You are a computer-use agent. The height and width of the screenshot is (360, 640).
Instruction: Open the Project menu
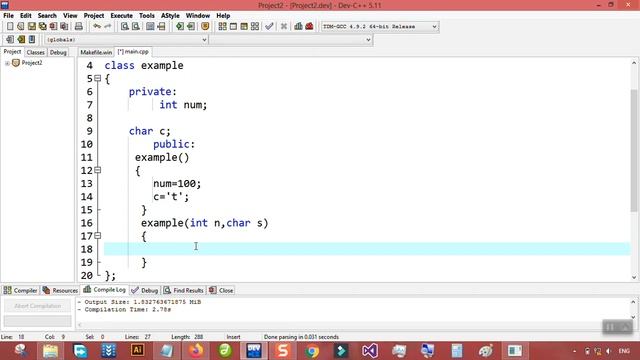pyautogui.click(x=94, y=16)
